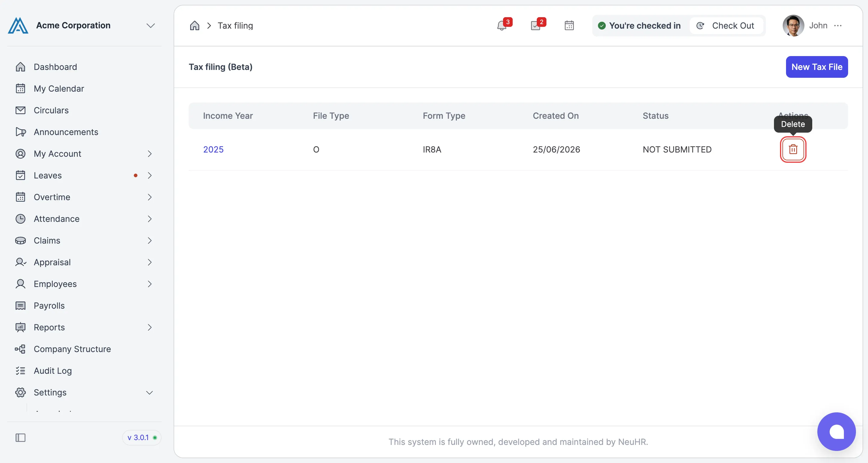Click the File Type column header

click(x=331, y=115)
